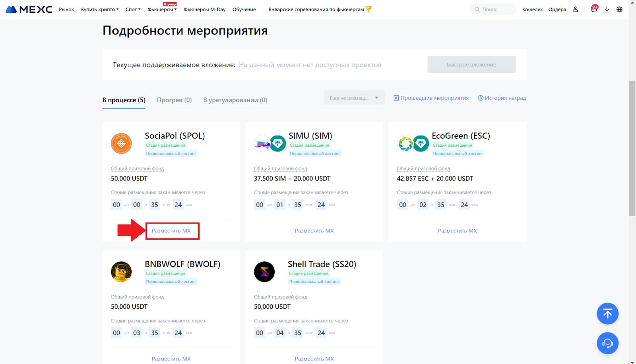Click the BNBWOLF token logo
This screenshot has width=636, height=364.
(121, 272)
